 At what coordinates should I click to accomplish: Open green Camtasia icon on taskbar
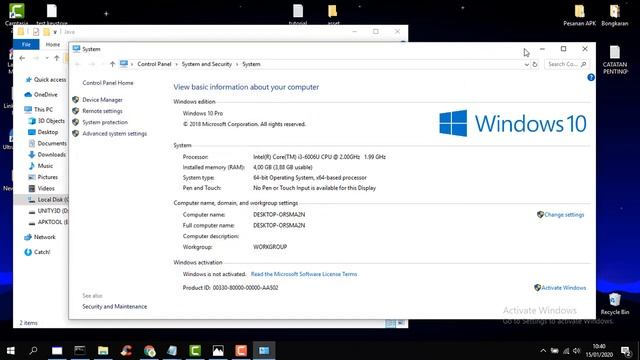pos(195,351)
